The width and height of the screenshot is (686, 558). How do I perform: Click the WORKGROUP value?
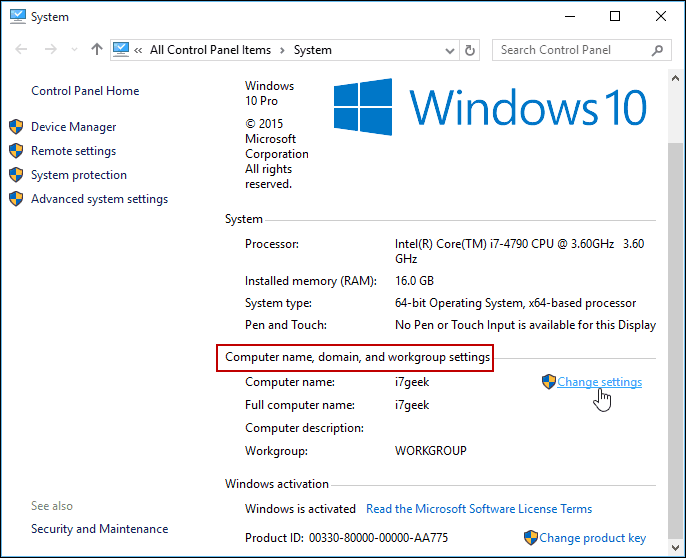431,451
